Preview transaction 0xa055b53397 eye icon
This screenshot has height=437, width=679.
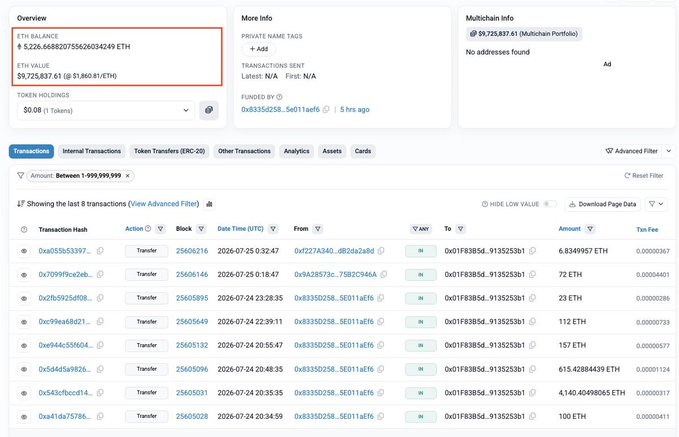tap(24, 251)
